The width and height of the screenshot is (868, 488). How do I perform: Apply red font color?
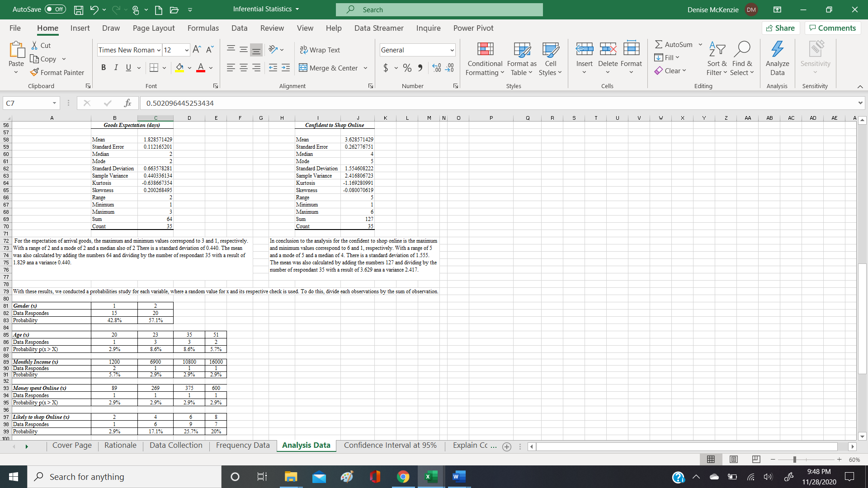(201, 68)
